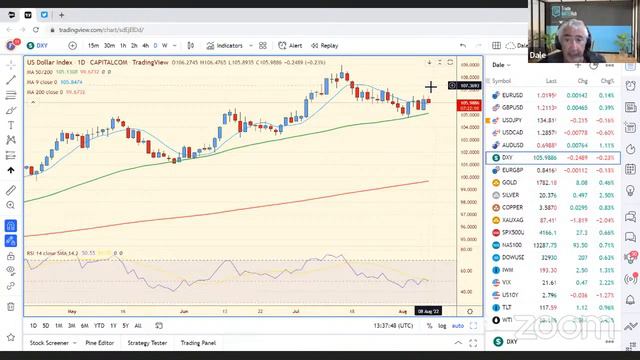Toggle percent scale on price axis
Image resolution: width=640 pixels, height=360 pixels.
click(429, 326)
